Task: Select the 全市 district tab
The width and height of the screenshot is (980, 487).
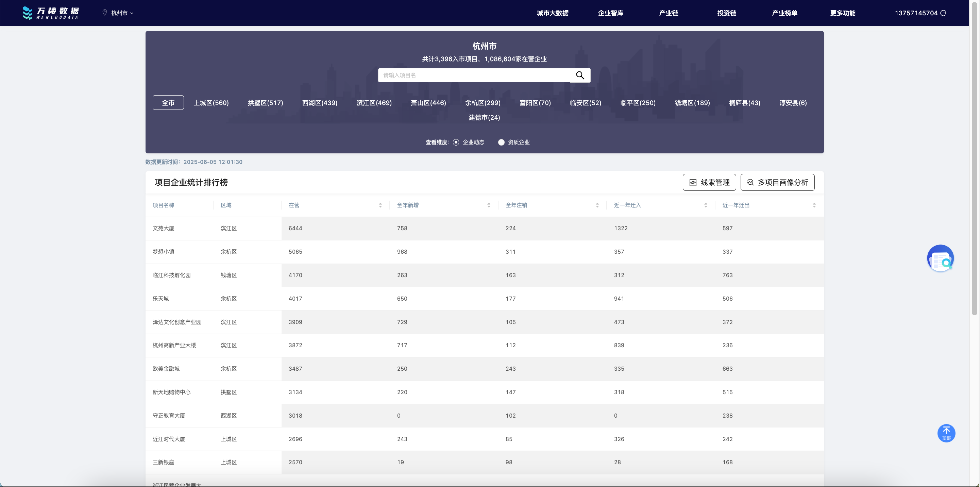Action: pyautogui.click(x=168, y=103)
